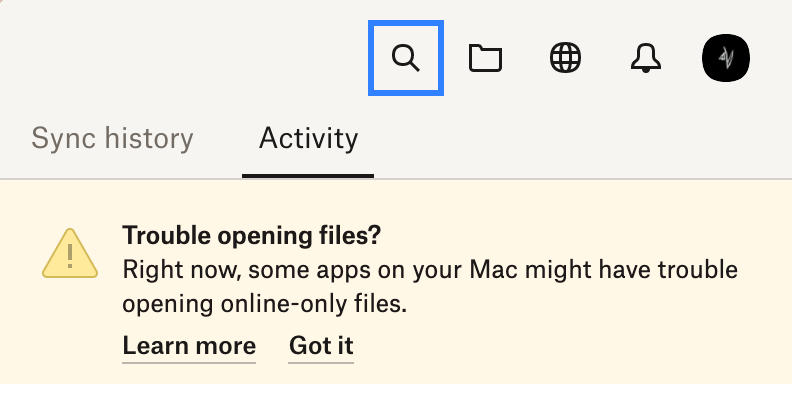This screenshot has height=402, width=792.
Task: Open the Dropbox folder icon
Action: coord(485,59)
